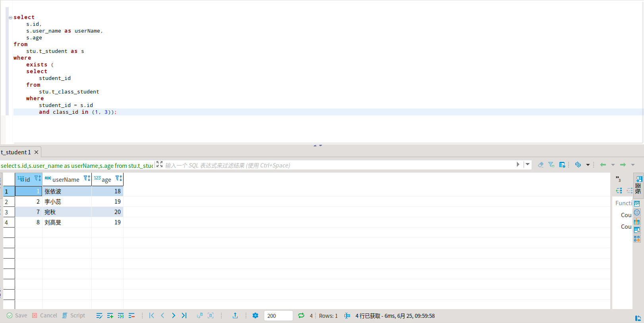The width and height of the screenshot is (644, 323).
Task: Click age value 20 cell
Action: tap(107, 212)
